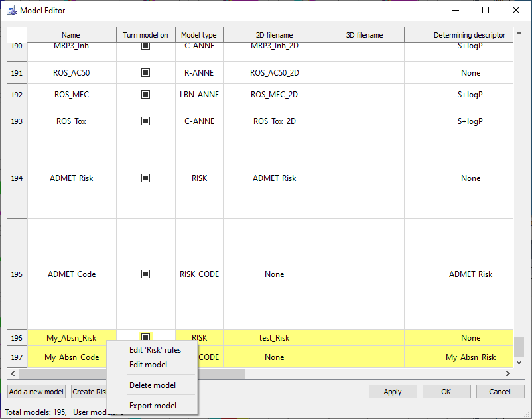
Task: Toggle the ADMET_Code model checkbox
Action: tap(145, 274)
